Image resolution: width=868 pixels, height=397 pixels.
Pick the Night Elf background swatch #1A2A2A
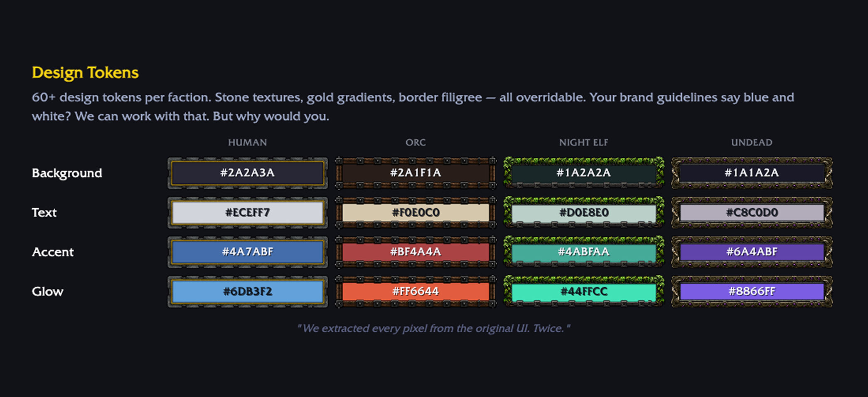click(583, 173)
